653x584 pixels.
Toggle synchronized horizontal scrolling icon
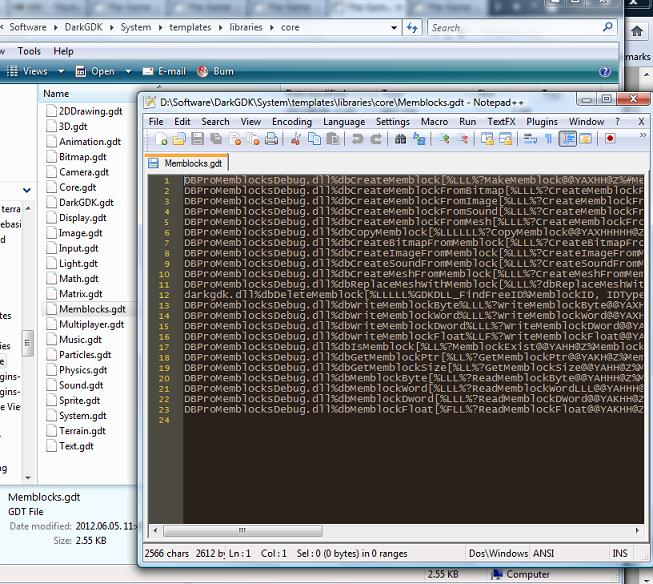[505, 139]
